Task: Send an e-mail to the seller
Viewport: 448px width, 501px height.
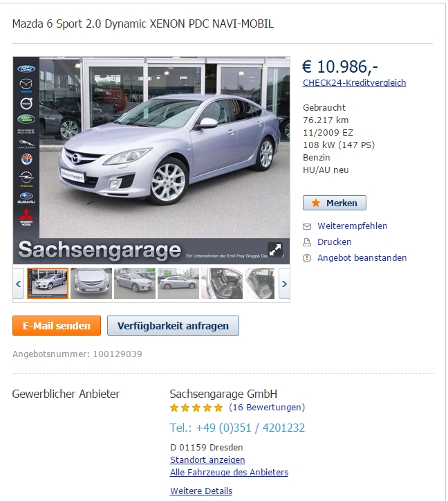Action: click(x=57, y=326)
